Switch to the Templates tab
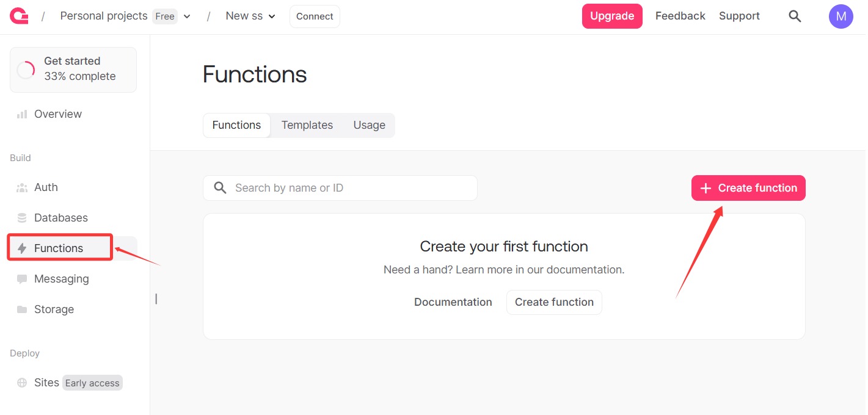The image size is (868, 415). pos(307,125)
